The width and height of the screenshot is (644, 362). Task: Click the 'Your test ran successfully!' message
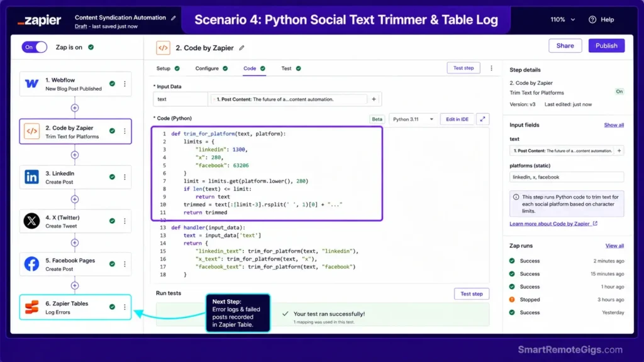[329, 314]
